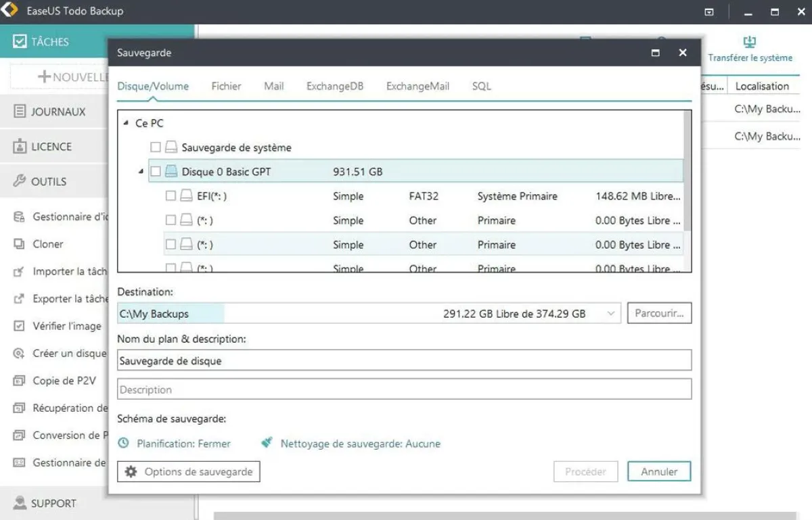Switch to the Fichier tab
This screenshot has height=520, width=812.
coord(226,87)
